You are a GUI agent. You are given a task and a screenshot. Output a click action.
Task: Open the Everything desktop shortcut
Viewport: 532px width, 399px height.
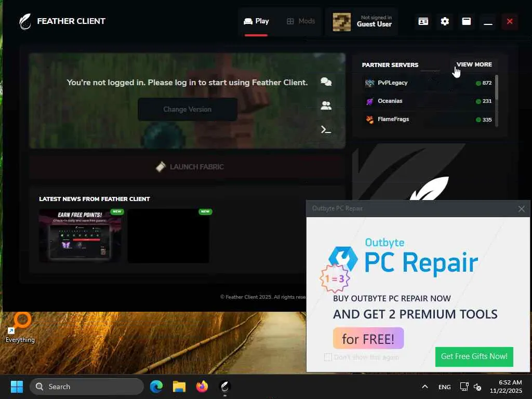pyautogui.click(x=20, y=328)
